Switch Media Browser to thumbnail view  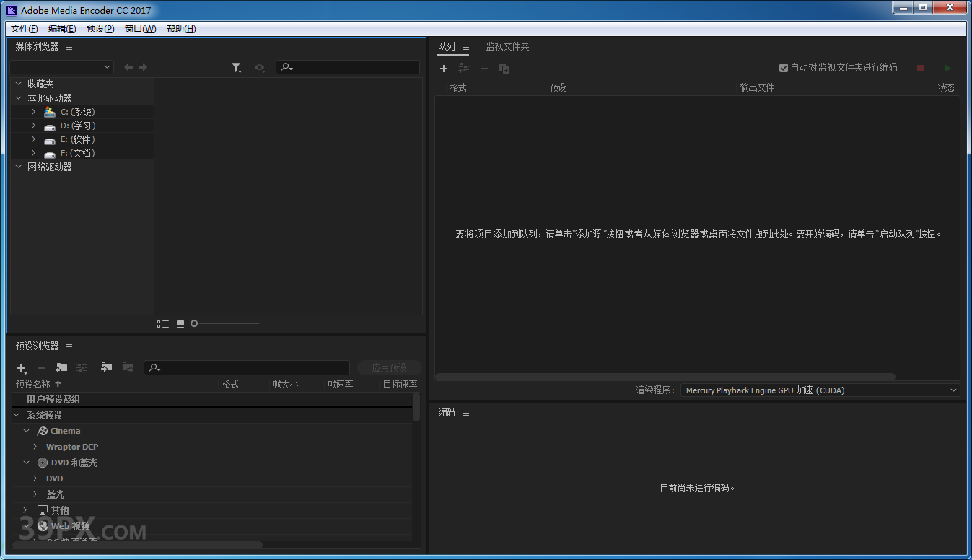coord(180,324)
